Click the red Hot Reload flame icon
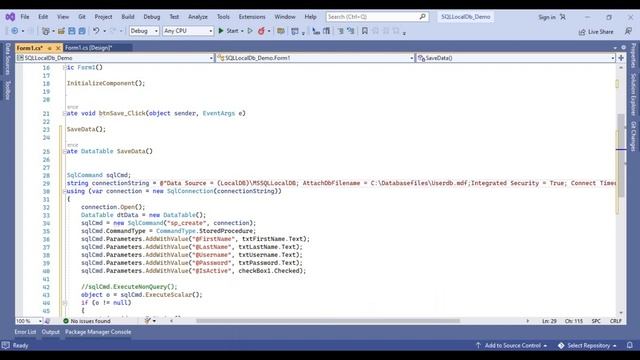This screenshot has width=640, height=360. [x=261, y=31]
